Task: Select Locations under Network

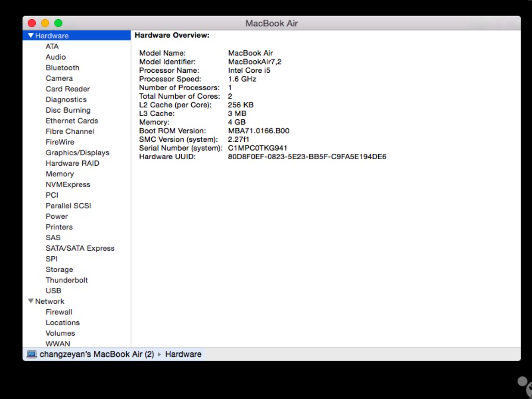Action: tap(63, 323)
